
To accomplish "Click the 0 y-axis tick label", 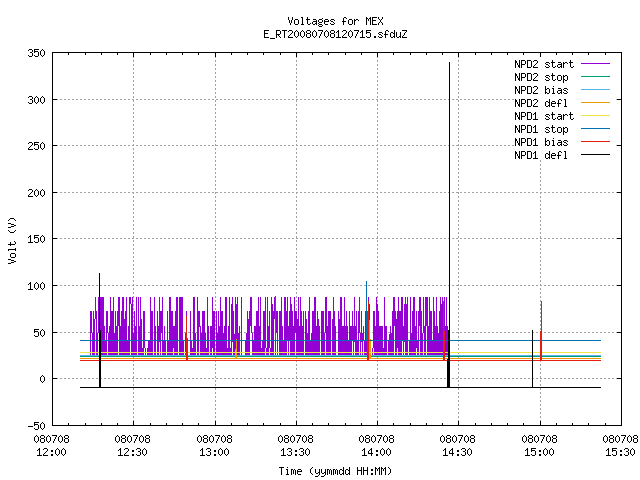I will (42, 379).
